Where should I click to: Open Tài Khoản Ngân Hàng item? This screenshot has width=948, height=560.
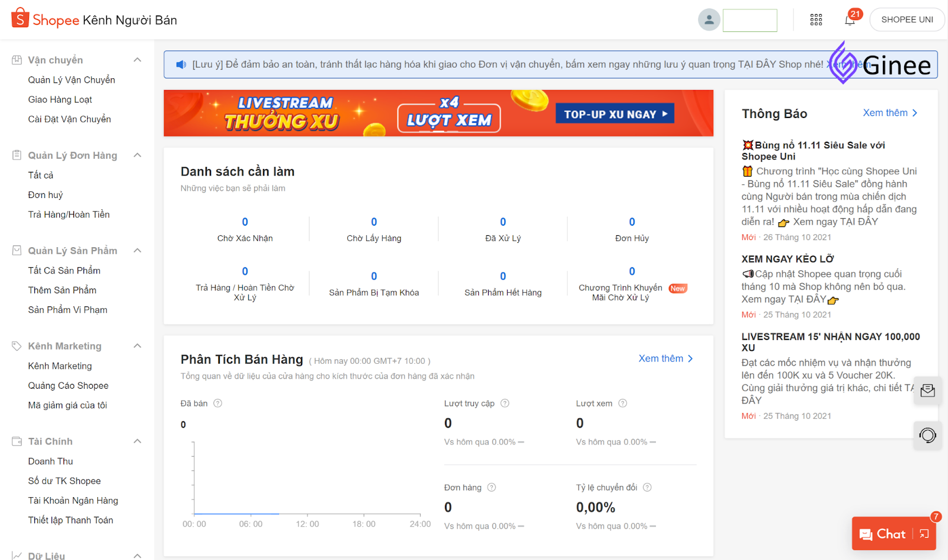[x=73, y=501]
